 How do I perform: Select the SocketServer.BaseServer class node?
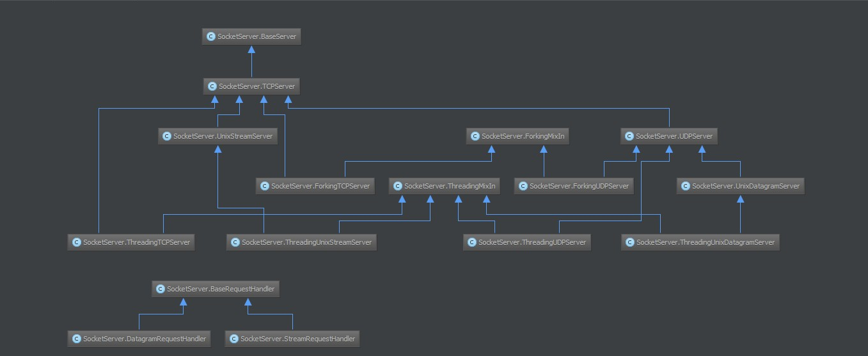click(x=251, y=36)
